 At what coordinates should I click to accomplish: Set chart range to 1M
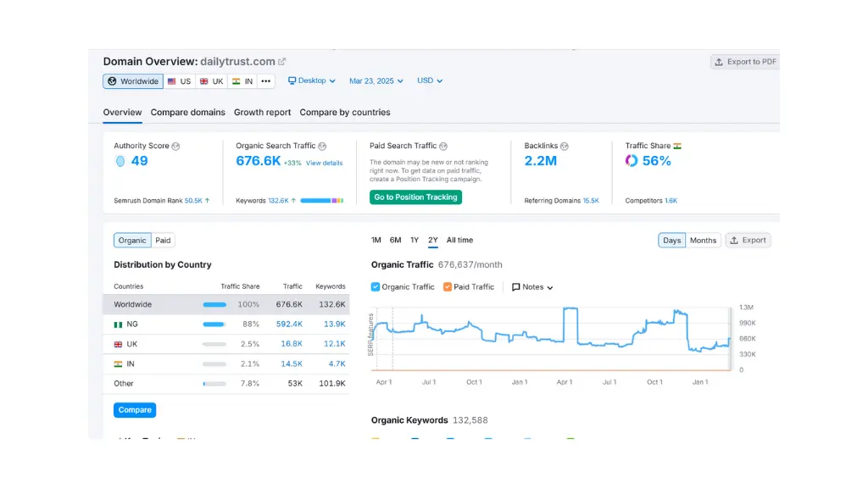pos(376,240)
